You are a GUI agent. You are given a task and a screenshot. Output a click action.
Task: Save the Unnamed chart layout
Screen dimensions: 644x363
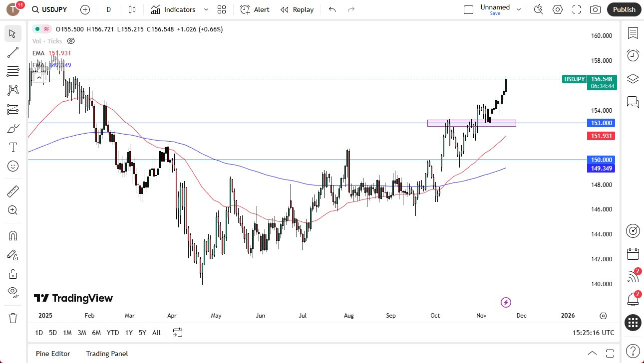[495, 13]
